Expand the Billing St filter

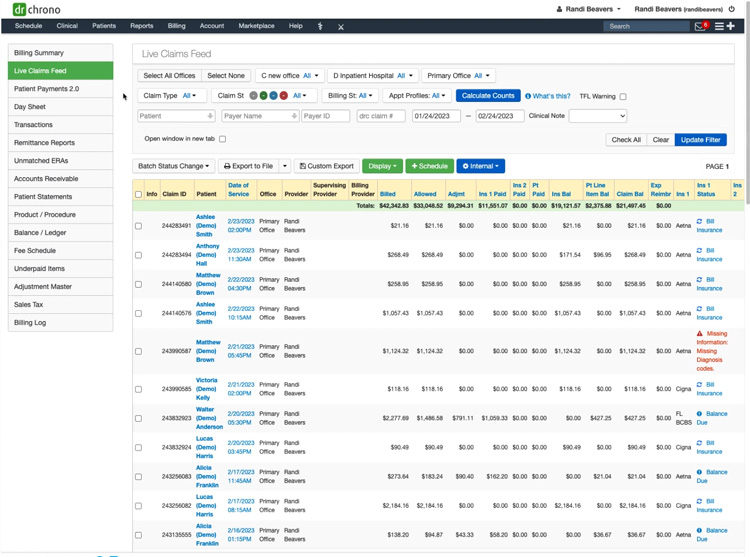(x=350, y=96)
